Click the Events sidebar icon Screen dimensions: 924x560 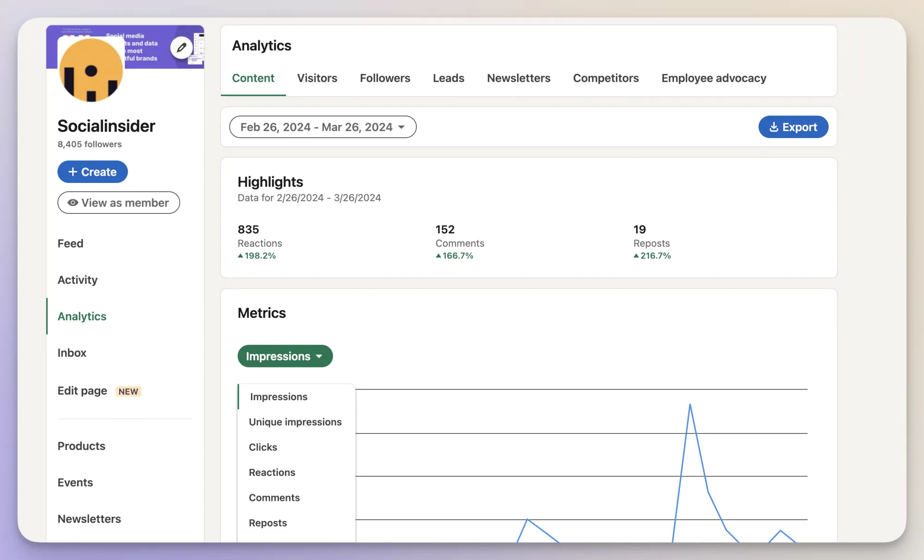[74, 482]
